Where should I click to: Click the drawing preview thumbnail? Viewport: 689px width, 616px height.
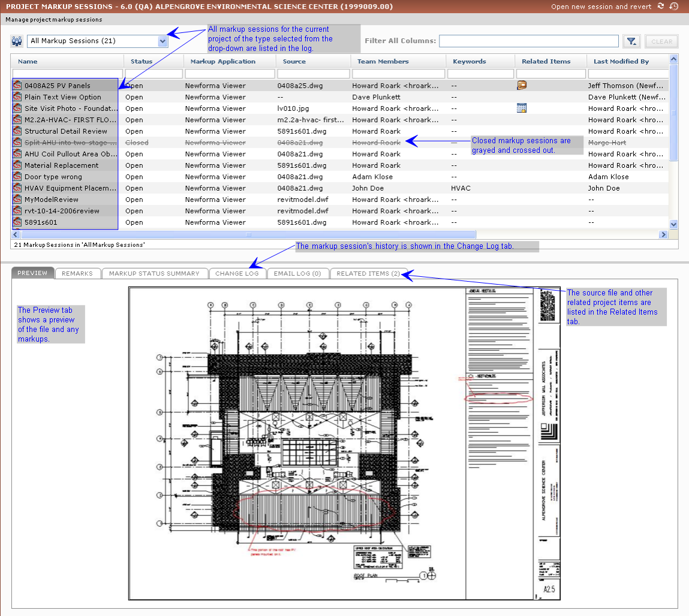[x=344, y=443]
